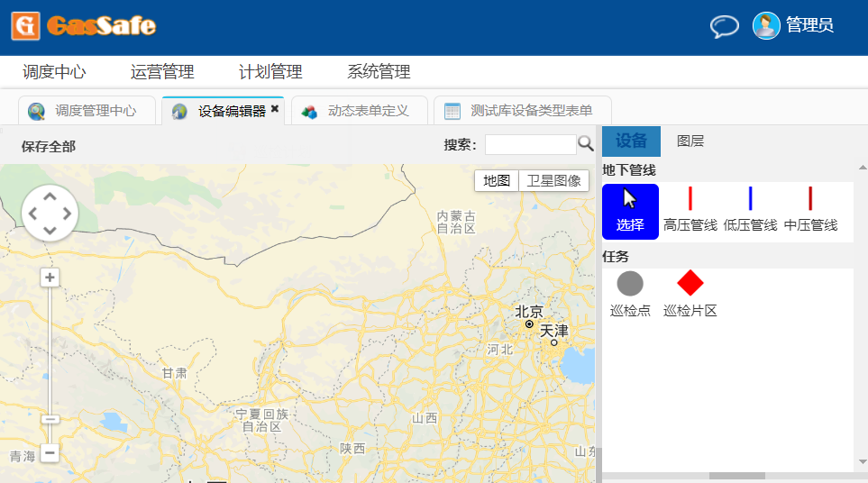Click the 管理员 user avatar
Viewport: 868px width, 483px height.
(766, 25)
